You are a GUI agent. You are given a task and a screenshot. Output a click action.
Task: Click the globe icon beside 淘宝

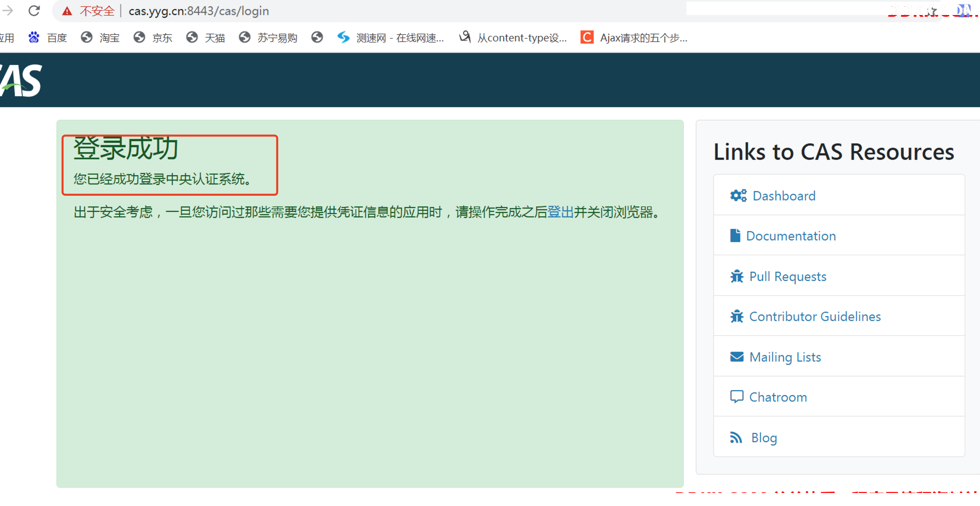pos(87,37)
